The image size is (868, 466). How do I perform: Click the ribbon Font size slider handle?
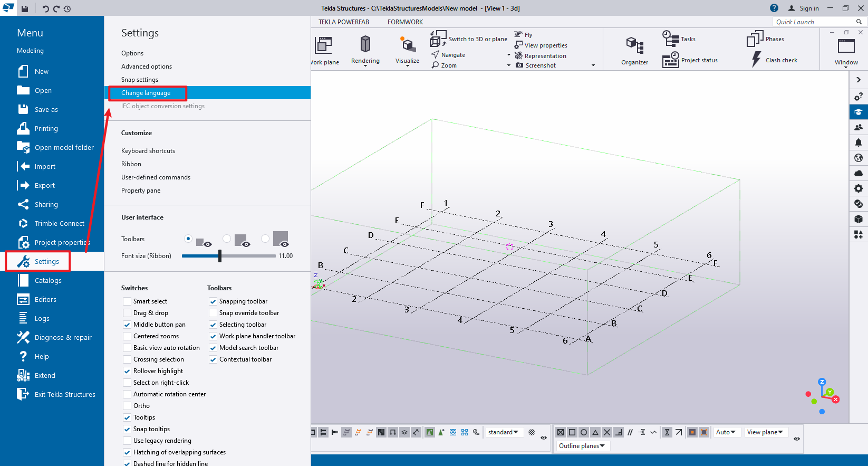click(x=220, y=256)
